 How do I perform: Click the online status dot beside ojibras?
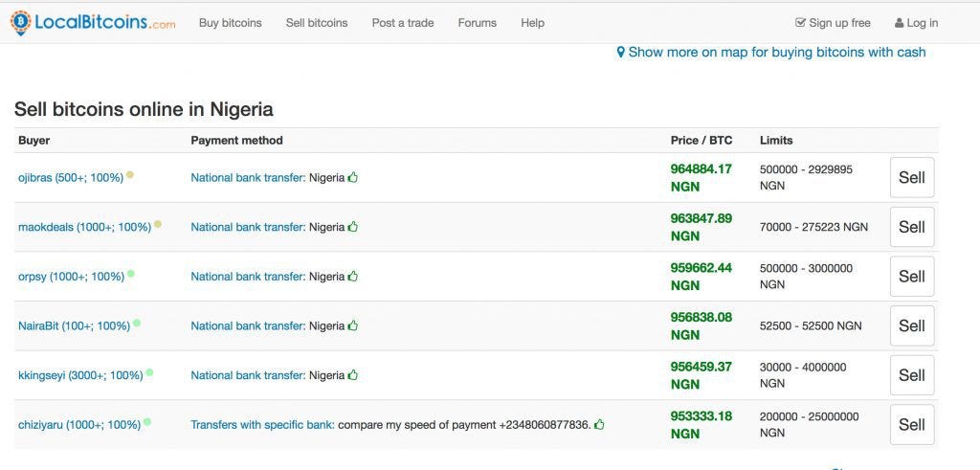coord(130,175)
